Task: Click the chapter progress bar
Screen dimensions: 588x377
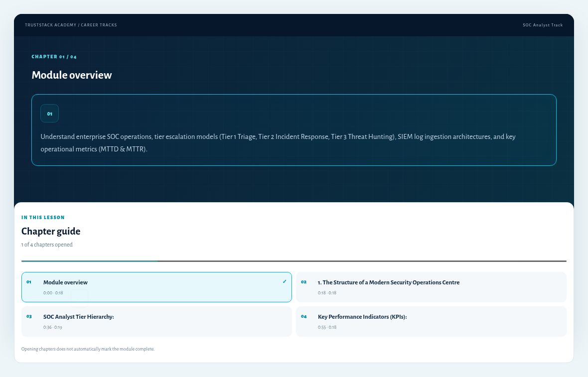Action: pos(294,261)
